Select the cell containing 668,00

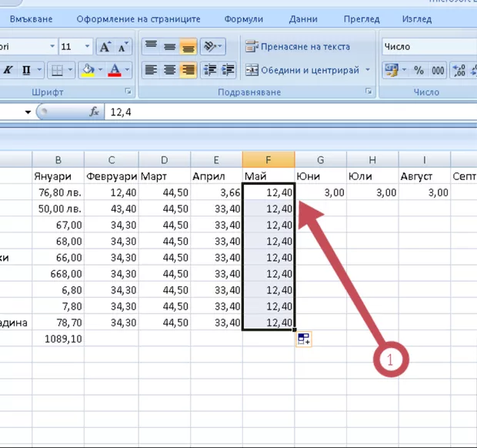[58, 273]
